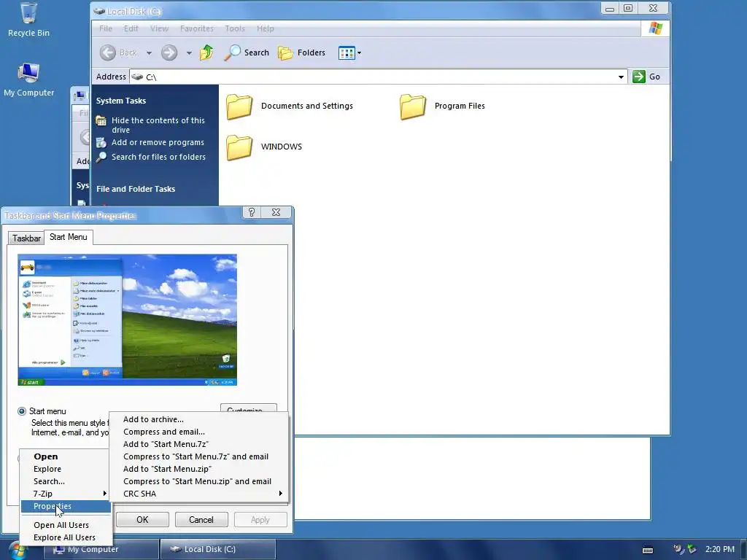747x560 pixels.
Task: Expand the 7-Zip submenu arrow
Action: coord(105,494)
